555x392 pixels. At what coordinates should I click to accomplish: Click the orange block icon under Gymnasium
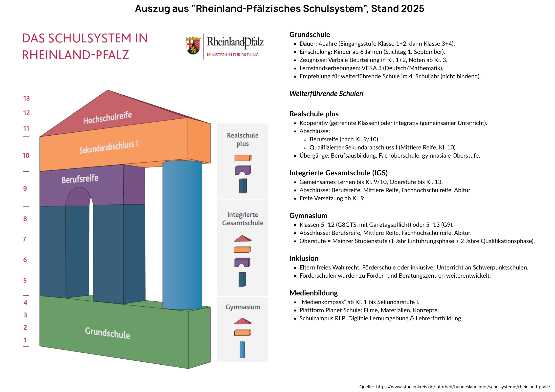click(x=243, y=332)
